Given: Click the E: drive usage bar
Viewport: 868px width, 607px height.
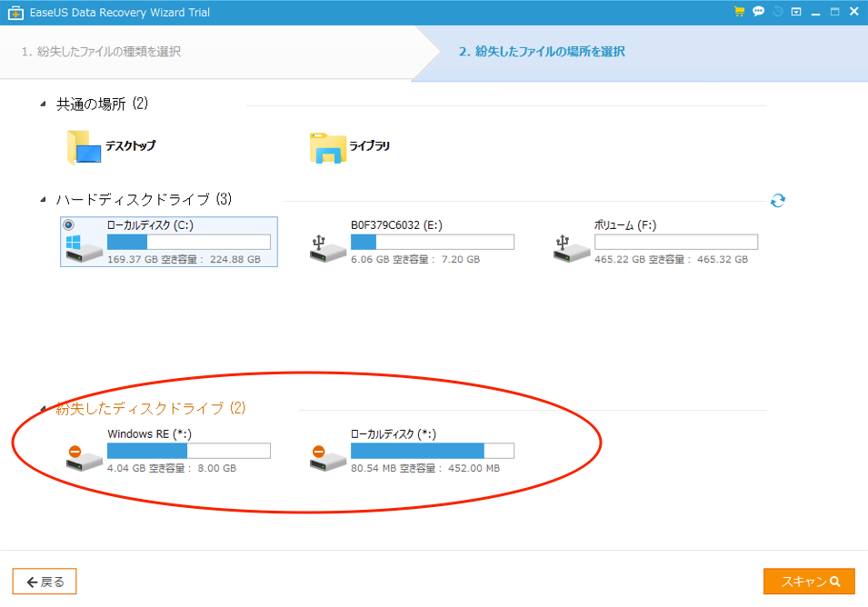Looking at the screenshot, I should 433,242.
